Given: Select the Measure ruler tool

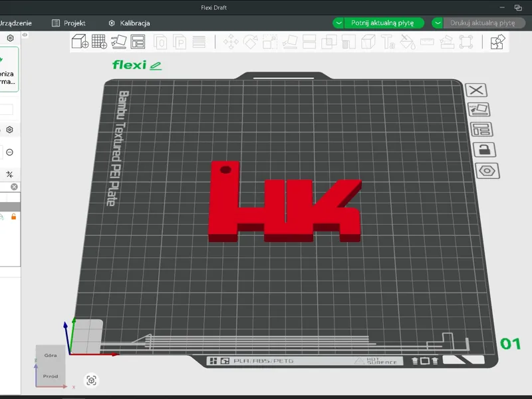Looking at the screenshot, I should [x=427, y=42].
